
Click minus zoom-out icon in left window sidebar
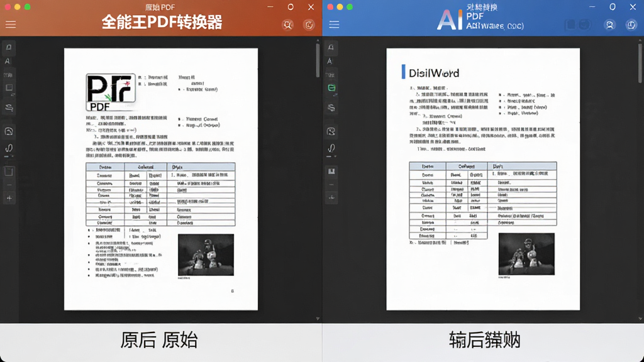tap(9, 185)
